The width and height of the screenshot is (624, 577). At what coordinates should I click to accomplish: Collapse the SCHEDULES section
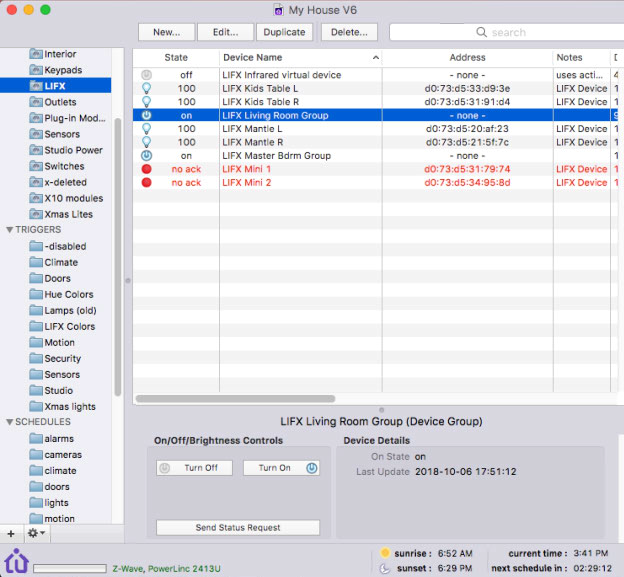[x=10, y=422]
